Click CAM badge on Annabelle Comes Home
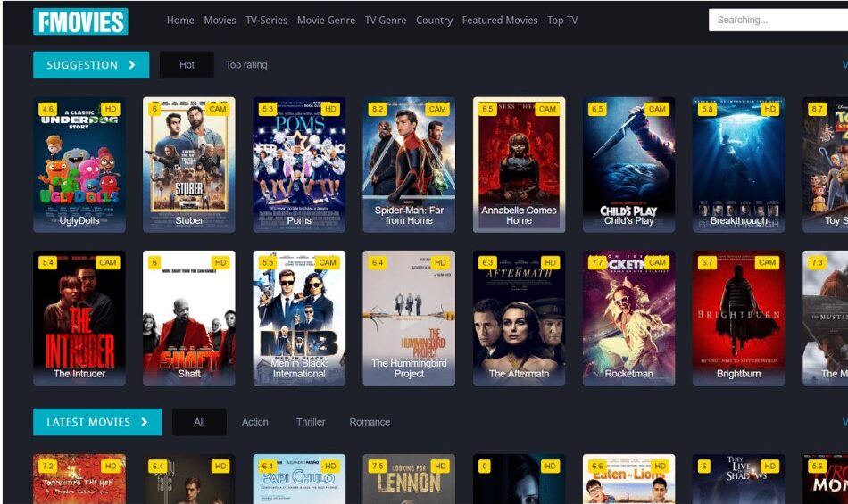 click(x=547, y=109)
